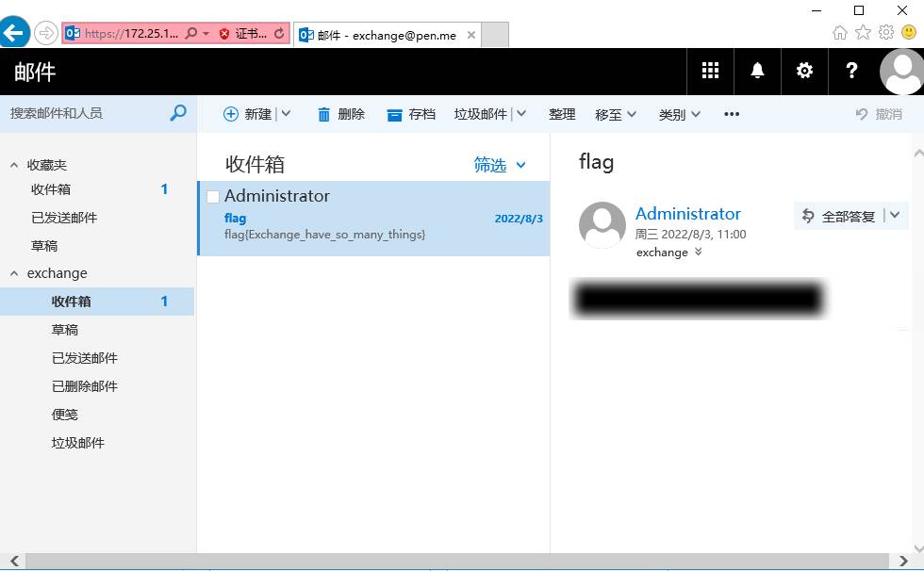Click the help question mark icon

point(851,71)
